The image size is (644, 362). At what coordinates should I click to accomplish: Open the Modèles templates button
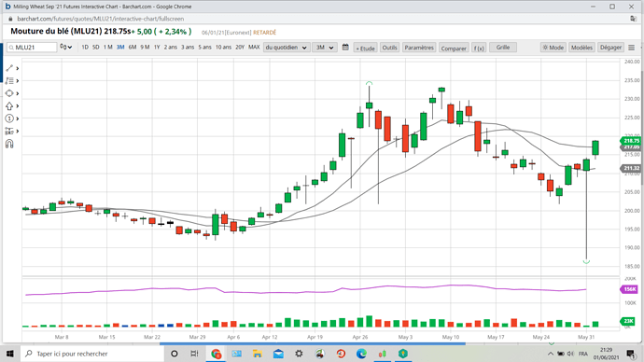click(x=581, y=48)
